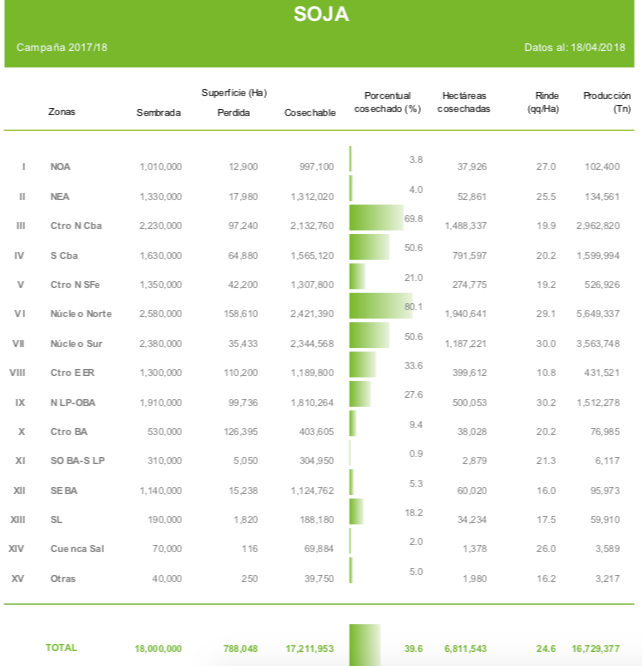
Task: Select the NOA zone row label
Action: click(x=61, y=166)
